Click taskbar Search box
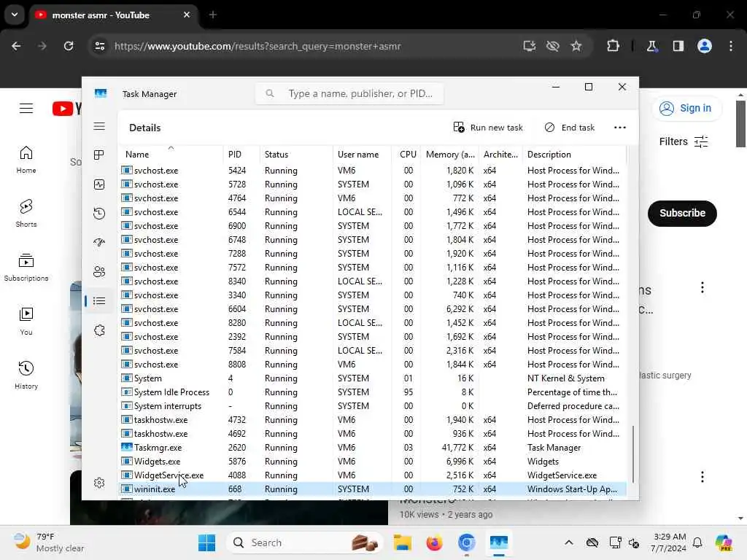747x560 pixels. 305,542
